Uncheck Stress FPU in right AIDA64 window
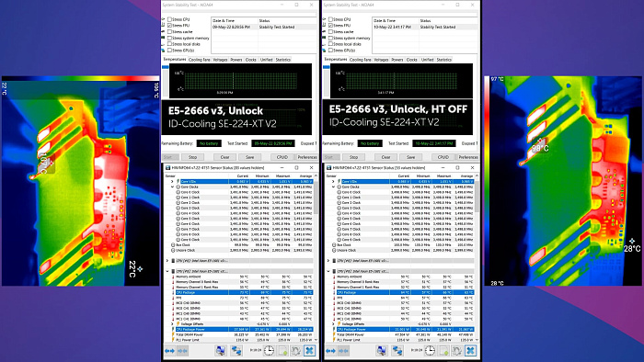Viewport: 644px width, 362px height. pos(330,26)
